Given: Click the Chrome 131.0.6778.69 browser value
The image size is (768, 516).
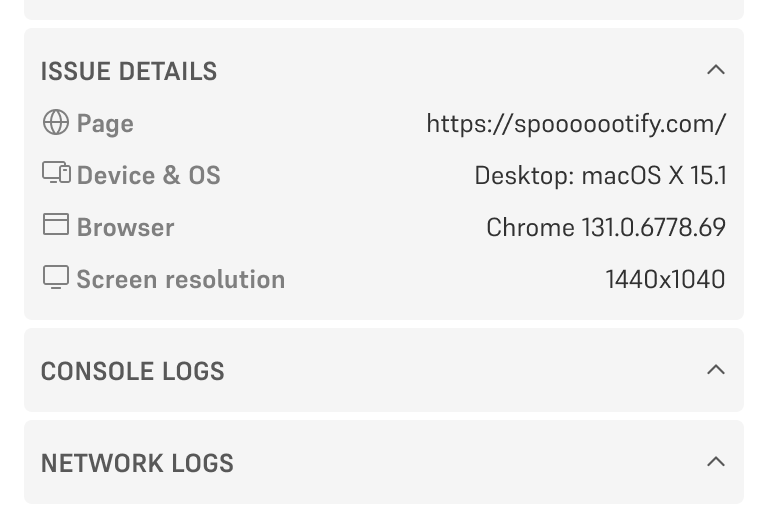Looking at the screenshot, I should coord(606,228).
